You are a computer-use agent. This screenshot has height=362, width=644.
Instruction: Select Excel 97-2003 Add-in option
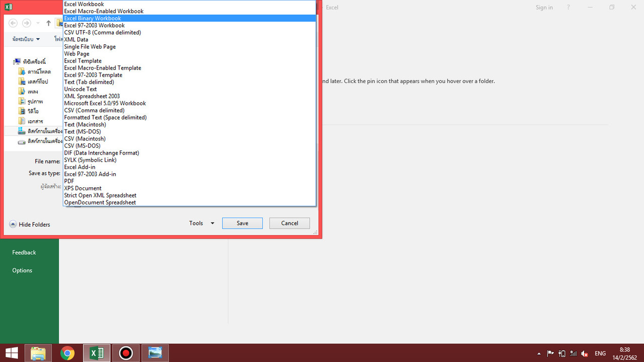190,174
